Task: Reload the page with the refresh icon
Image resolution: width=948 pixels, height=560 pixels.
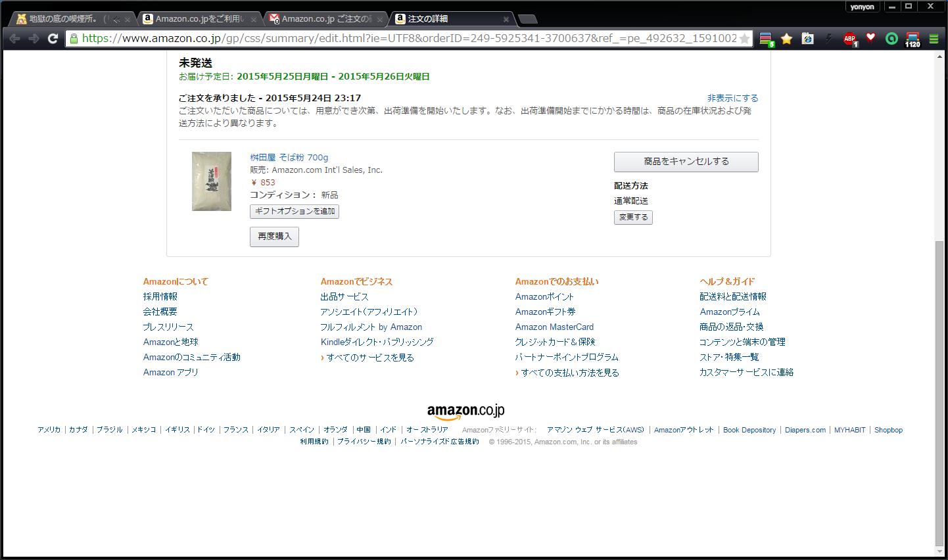Action: [x=53, y=39]
